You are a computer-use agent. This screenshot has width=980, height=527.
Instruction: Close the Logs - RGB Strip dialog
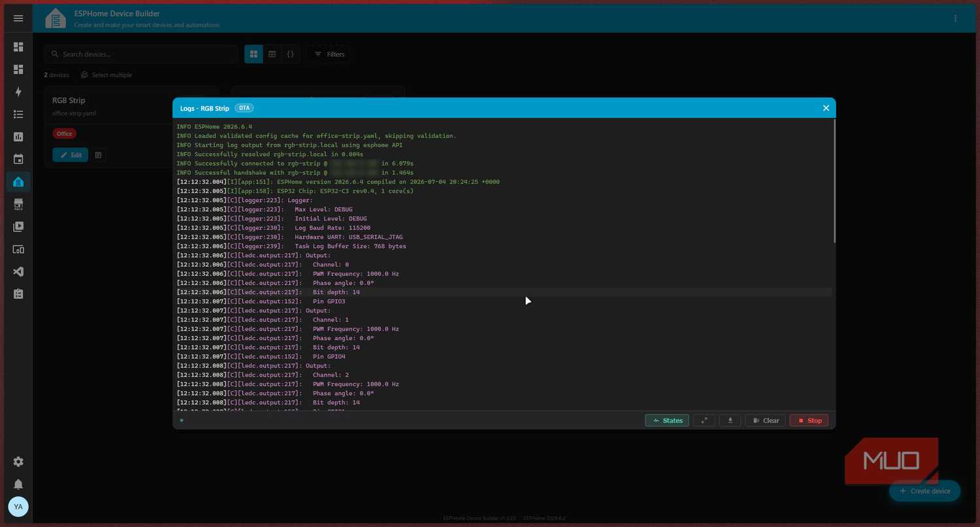click(826, 108)
